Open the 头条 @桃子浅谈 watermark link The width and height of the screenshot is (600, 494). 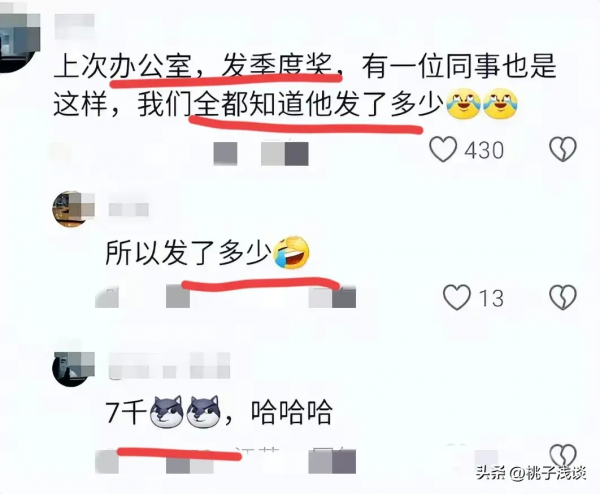pos(531,474)
